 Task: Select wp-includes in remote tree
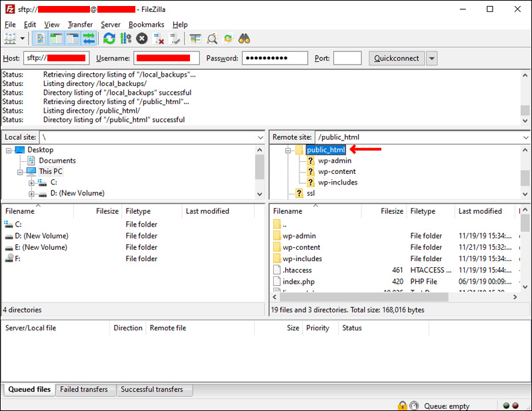pyautogui.click(x=337, y=182)
